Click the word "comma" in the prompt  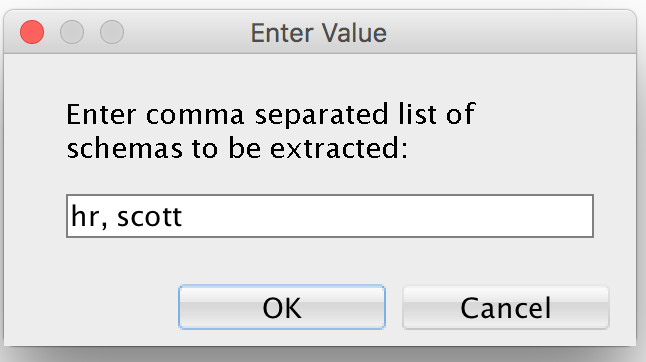click(195, 116)
